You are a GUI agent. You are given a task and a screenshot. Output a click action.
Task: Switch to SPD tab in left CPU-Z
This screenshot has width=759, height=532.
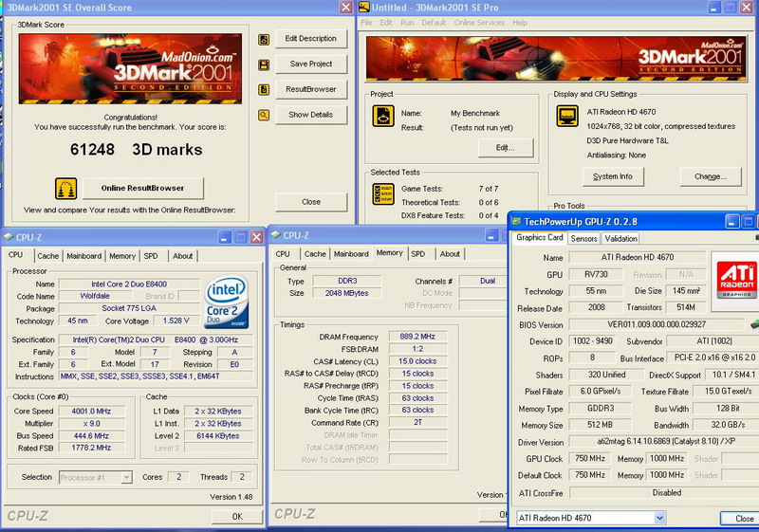[x=151, y=256]
